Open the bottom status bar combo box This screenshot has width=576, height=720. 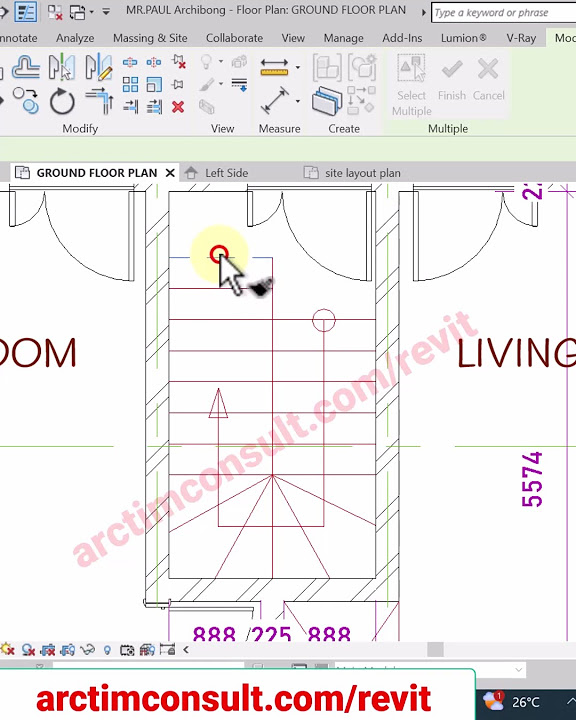430,669
